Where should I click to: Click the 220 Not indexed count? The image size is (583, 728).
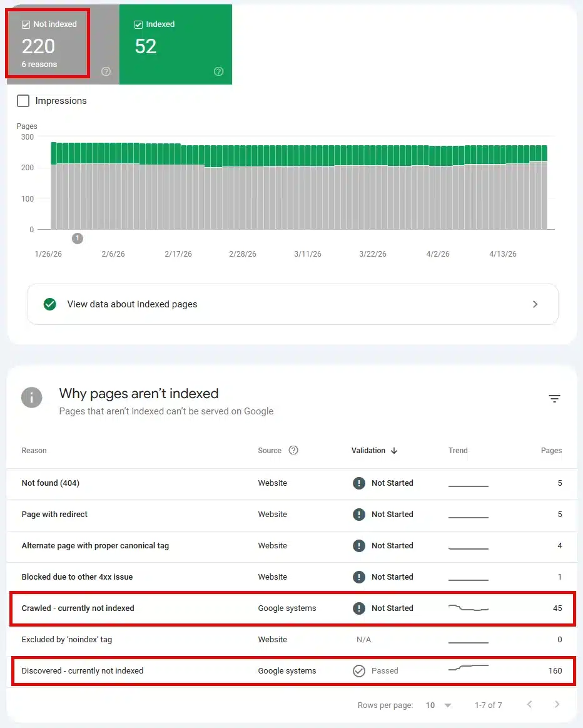(38, 46)
